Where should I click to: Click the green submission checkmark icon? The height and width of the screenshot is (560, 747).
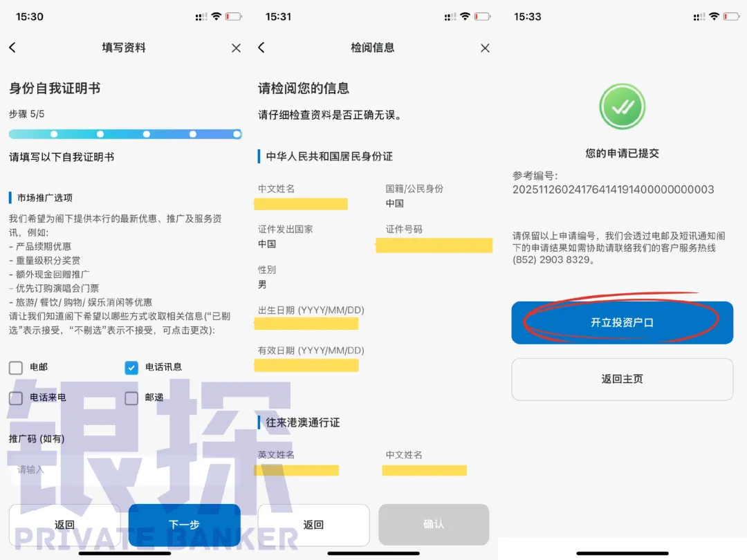[622, 106]
